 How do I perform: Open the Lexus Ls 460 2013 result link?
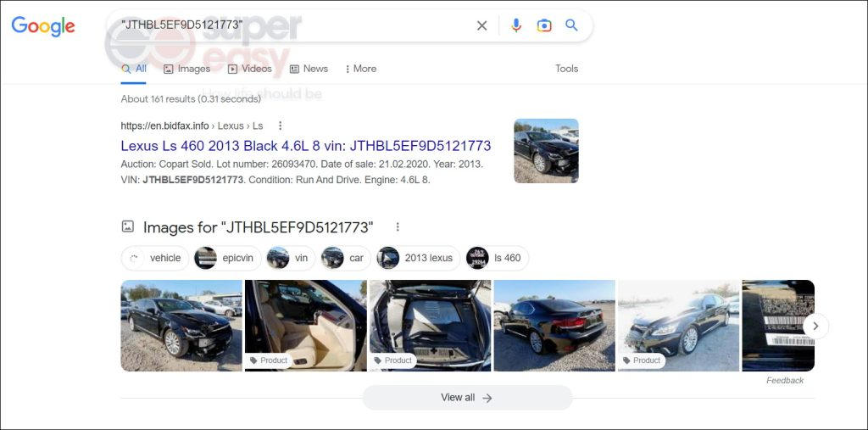point(305,146)
